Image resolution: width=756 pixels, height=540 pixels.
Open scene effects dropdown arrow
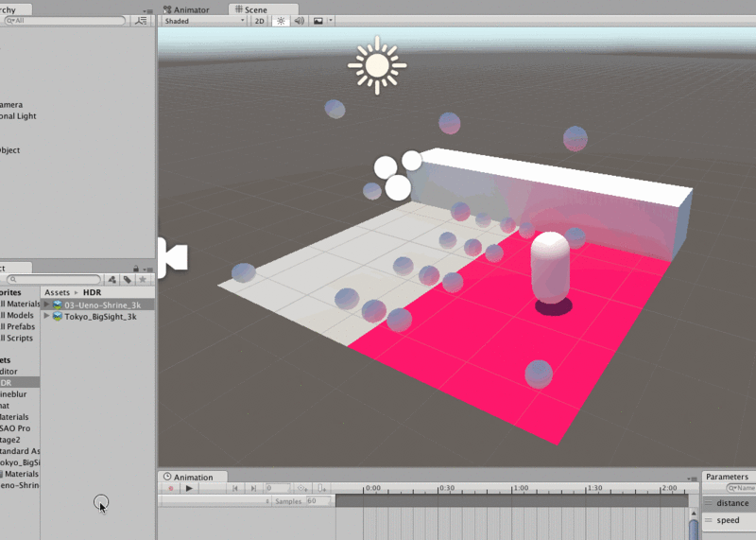click(331, 21)
